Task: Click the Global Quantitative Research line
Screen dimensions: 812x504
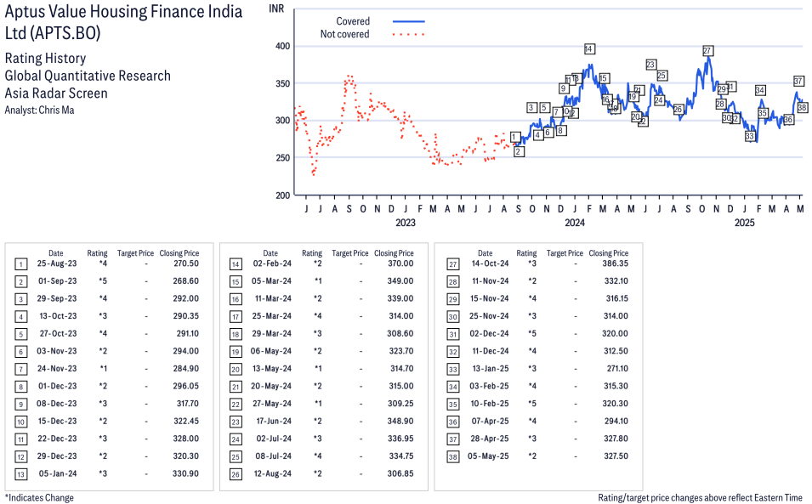Action: pos(88,76)
